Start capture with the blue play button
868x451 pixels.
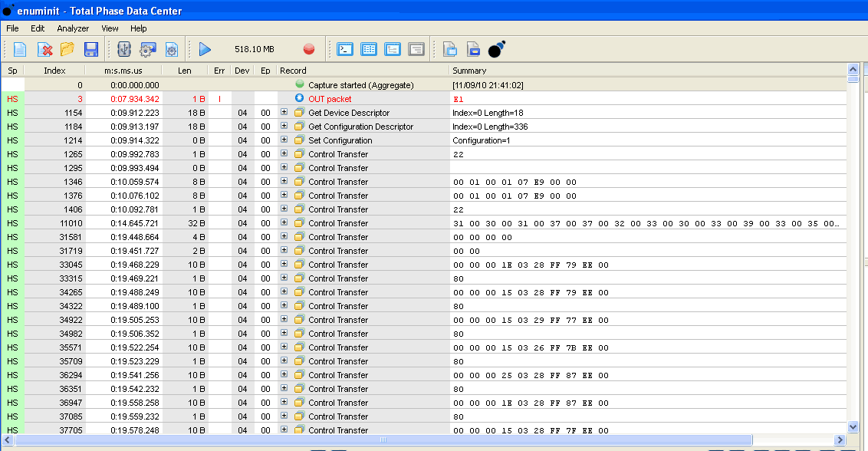(x=205, y=49)
